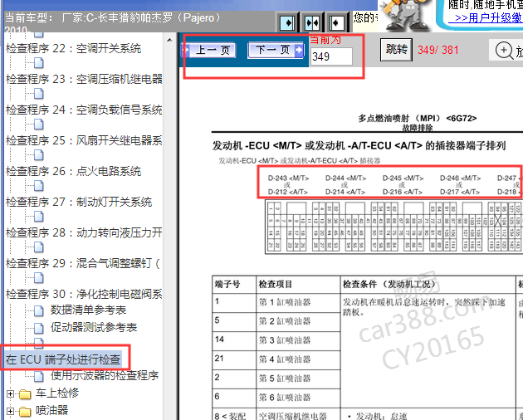Screen dimensions: 523x420
Task: Select 检查程序 27：制动灯开关系统
Action: (x=79, y=202)
